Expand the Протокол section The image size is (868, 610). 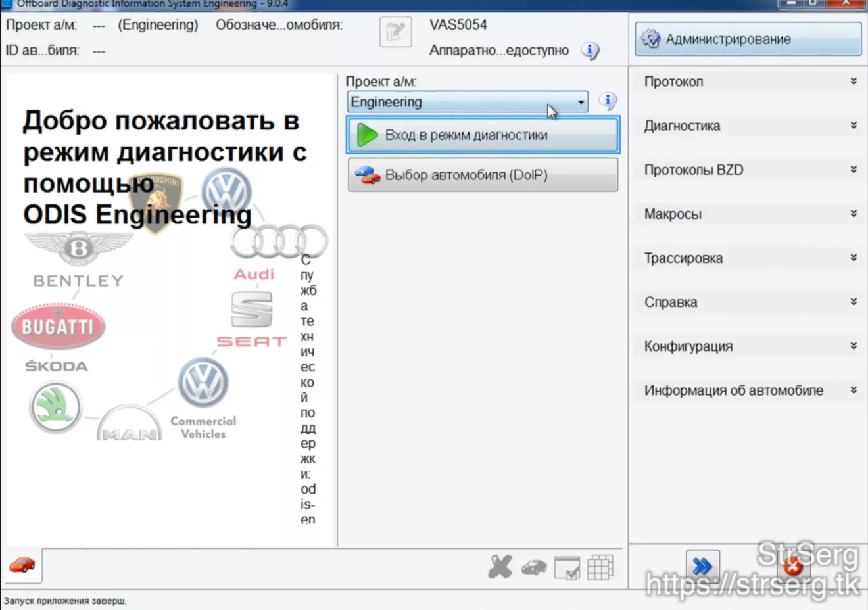click(748, 82)
